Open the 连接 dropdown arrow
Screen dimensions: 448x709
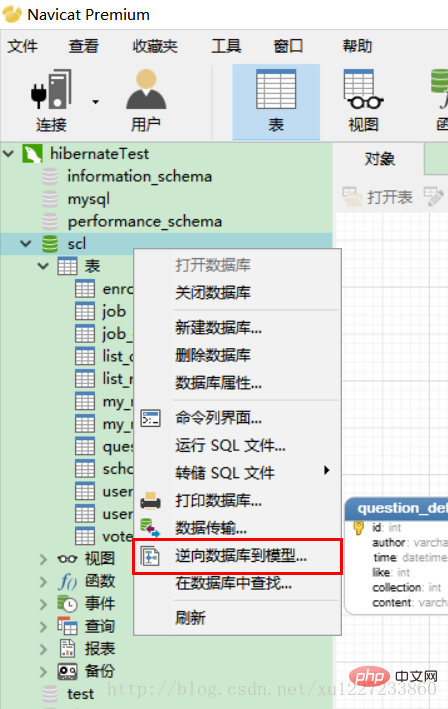(95, 102)
